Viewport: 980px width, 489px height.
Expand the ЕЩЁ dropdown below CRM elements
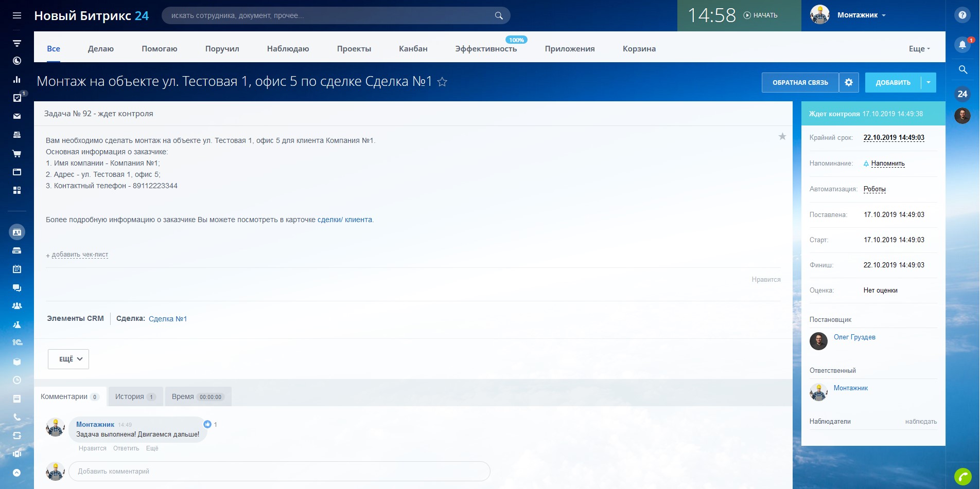[x=68, y=359]
